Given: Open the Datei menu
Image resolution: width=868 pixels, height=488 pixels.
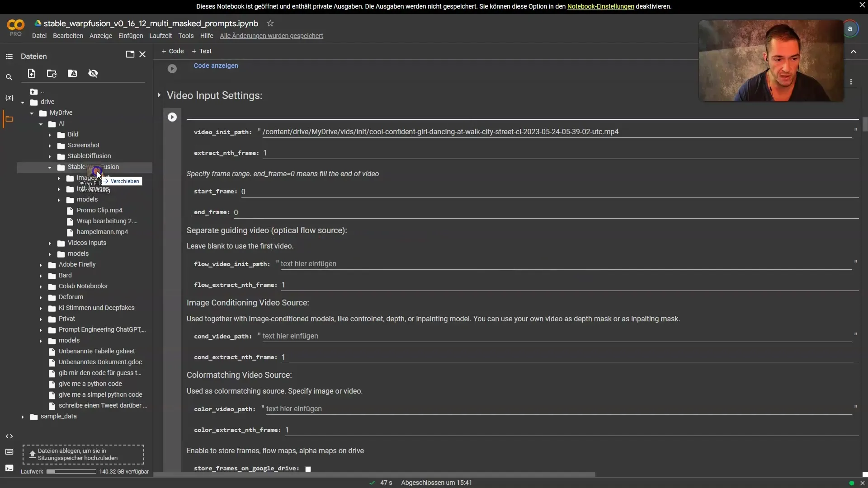Looking at the screenshot, I should 39,35.
